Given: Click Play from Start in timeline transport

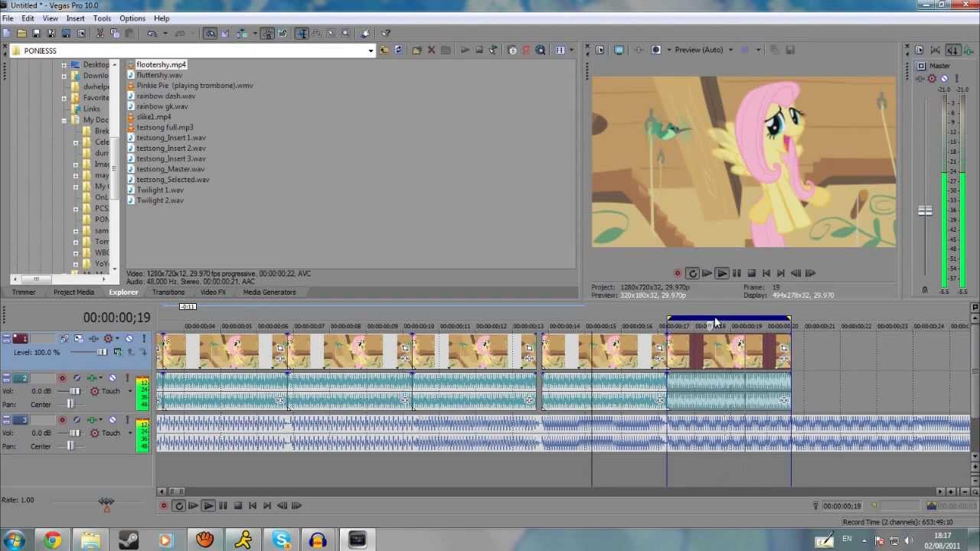Looking at the screenshot, I should click(193, 506).
